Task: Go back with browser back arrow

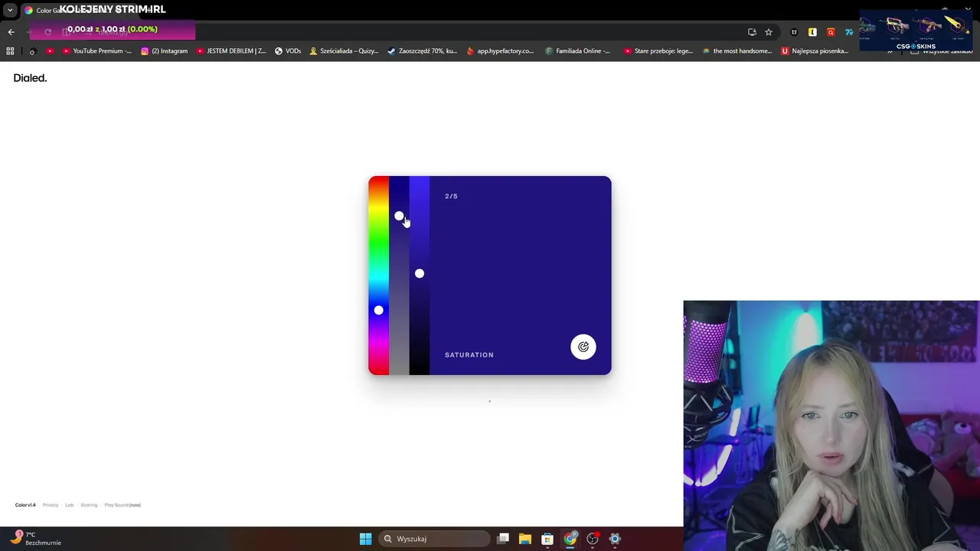Action: (11, 32)
